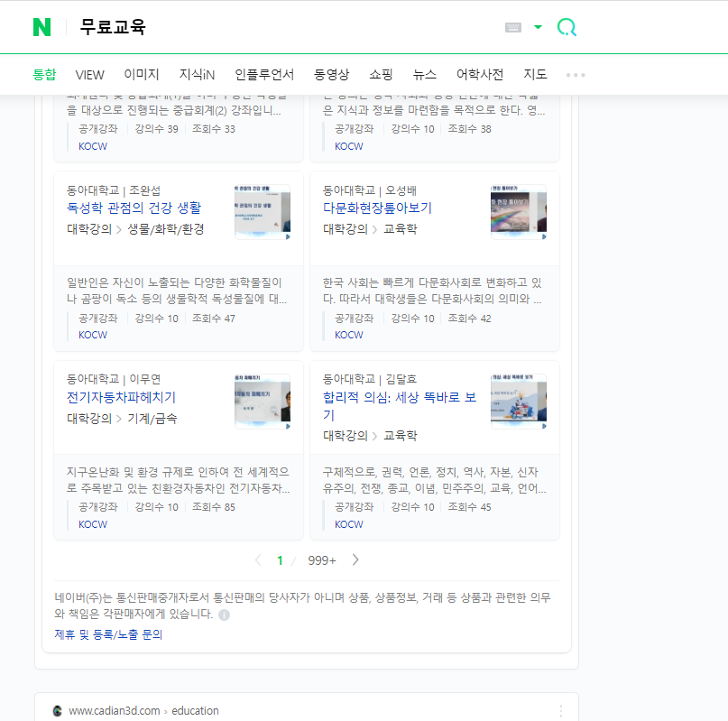The height and width of the screenshot is (721, 728).
Task: Switch to the 동영상 tab
Action: tap(331, 74)
